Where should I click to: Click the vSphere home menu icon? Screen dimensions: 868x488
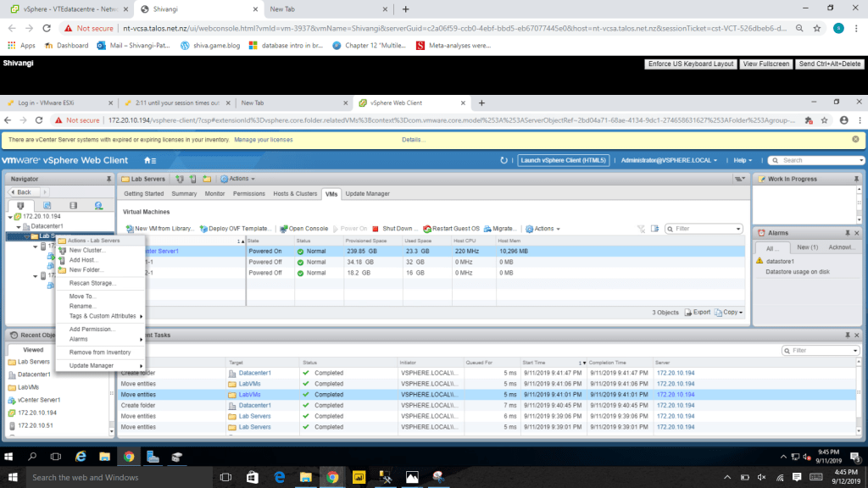150,160
